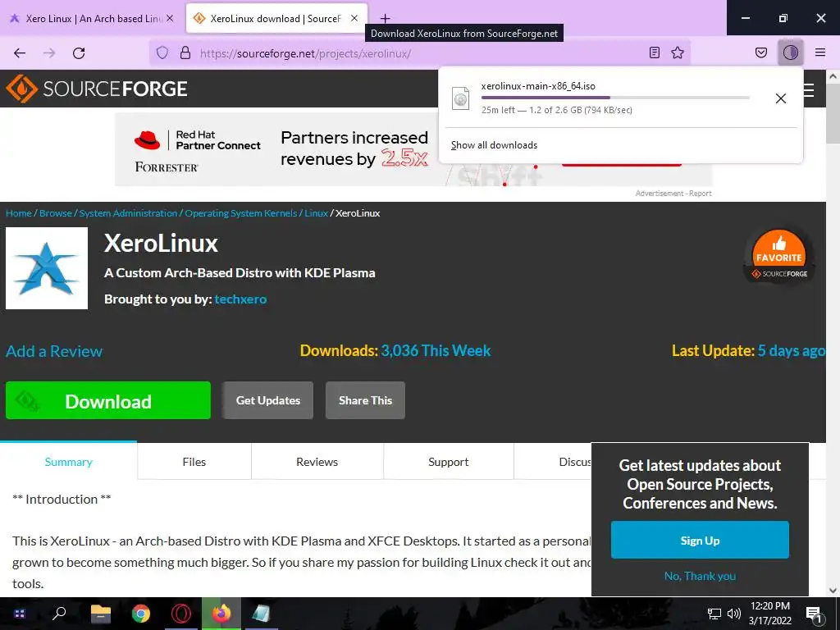Click the 12:20 PM taskbar clock
840x630 pixels.
coord(769,606)
